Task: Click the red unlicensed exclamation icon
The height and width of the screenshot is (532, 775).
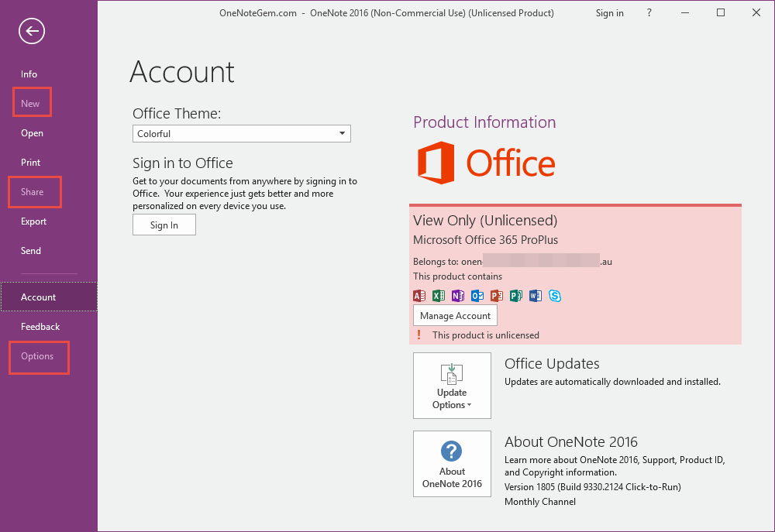Action: (419, 335)
